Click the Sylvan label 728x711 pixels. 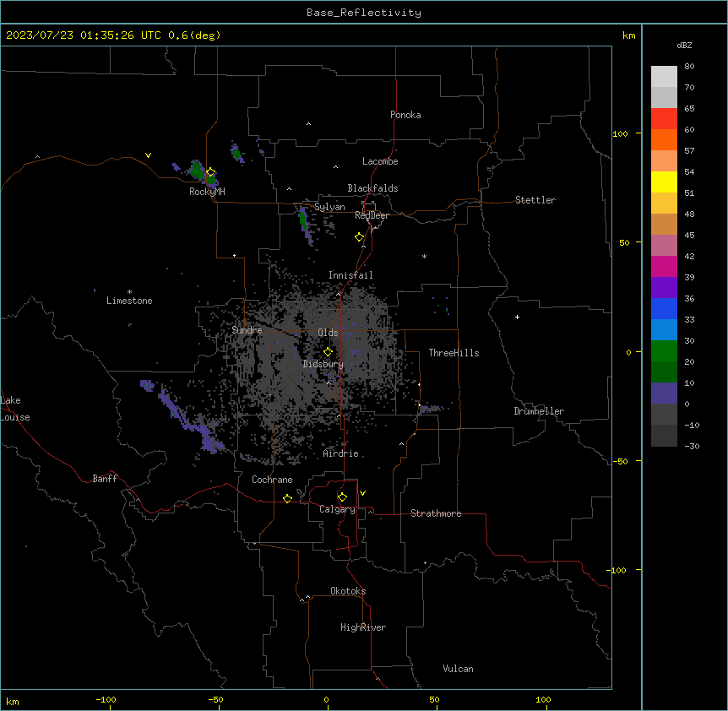[x=329, y=207]
